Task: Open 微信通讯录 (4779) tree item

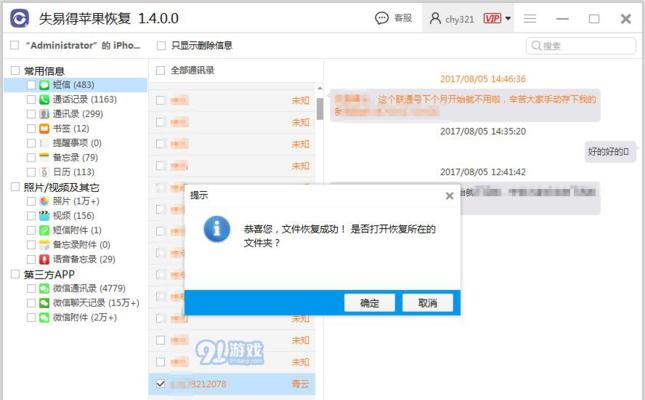Action: pos(89,288)
